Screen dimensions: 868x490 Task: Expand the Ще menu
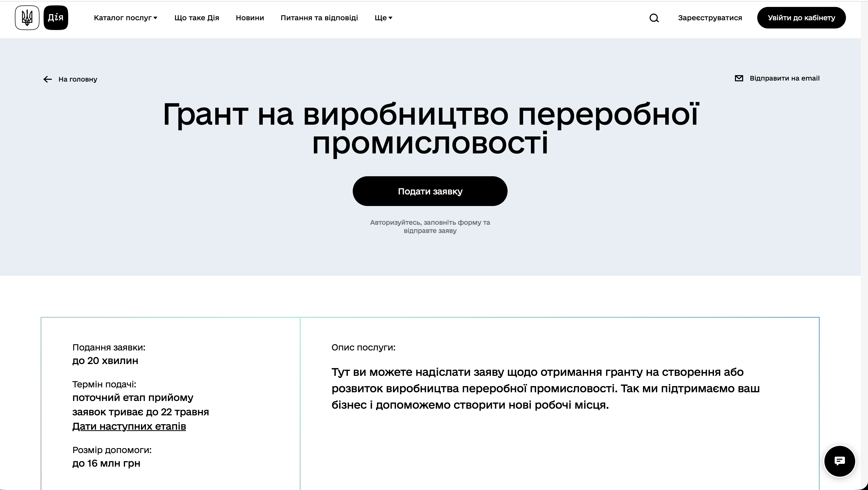(383, 18)
